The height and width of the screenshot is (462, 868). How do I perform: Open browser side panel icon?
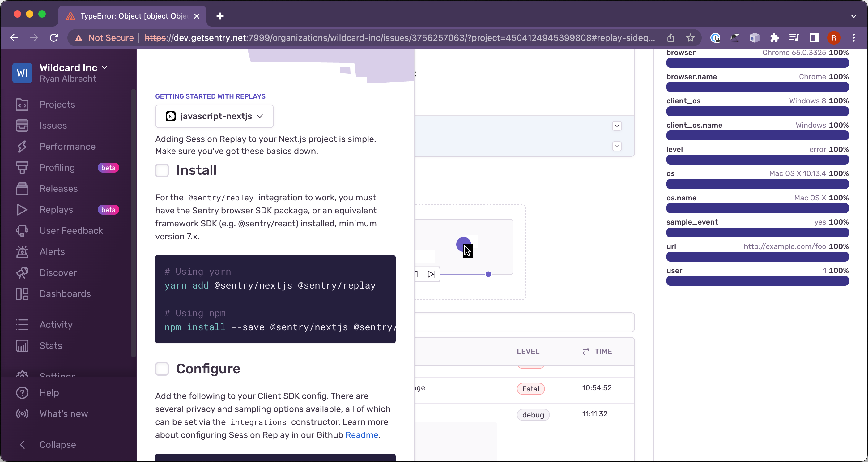(814, 38)
